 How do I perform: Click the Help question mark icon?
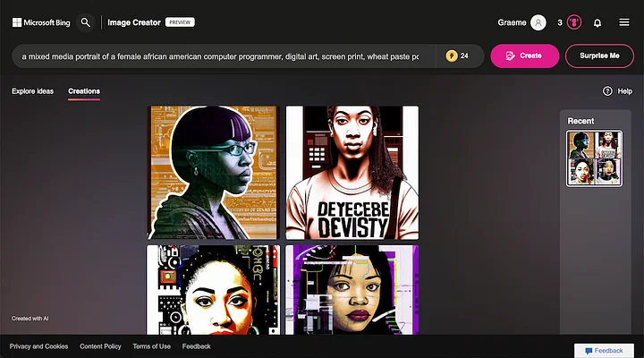click(607, 91)
